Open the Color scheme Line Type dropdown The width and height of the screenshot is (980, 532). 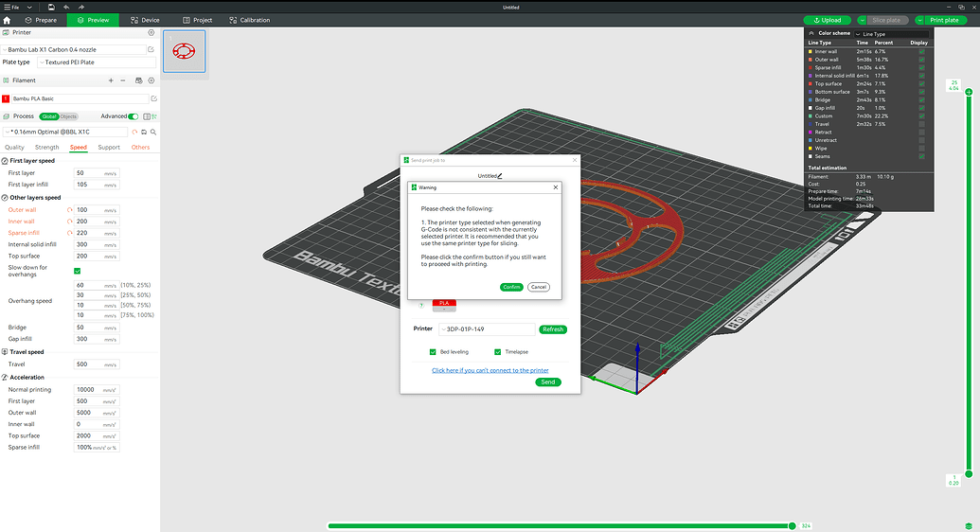[x=892, y=34]
